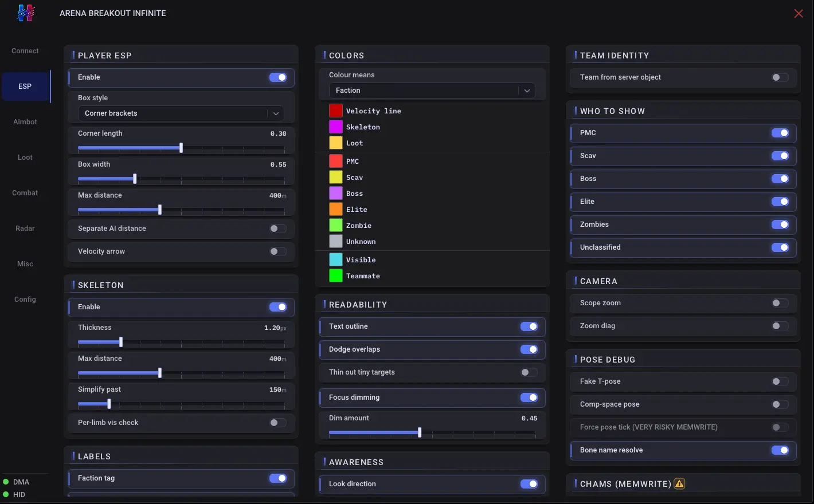Enable the Velocity arrow toggle
Screen dimensions: 814x504
278,251
